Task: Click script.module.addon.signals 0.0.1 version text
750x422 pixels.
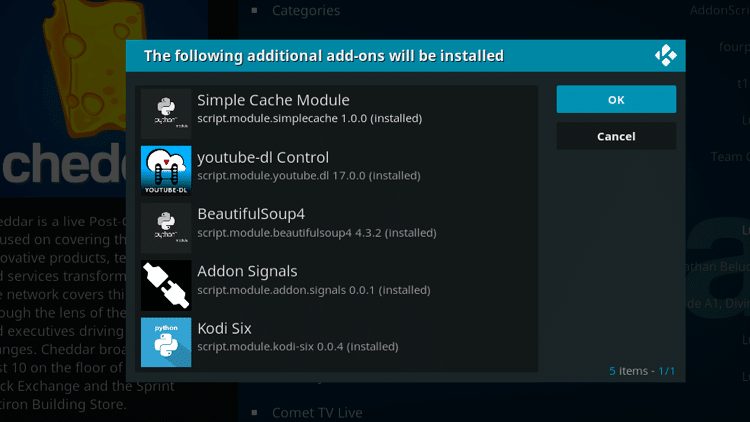Action: click(314, 290)
